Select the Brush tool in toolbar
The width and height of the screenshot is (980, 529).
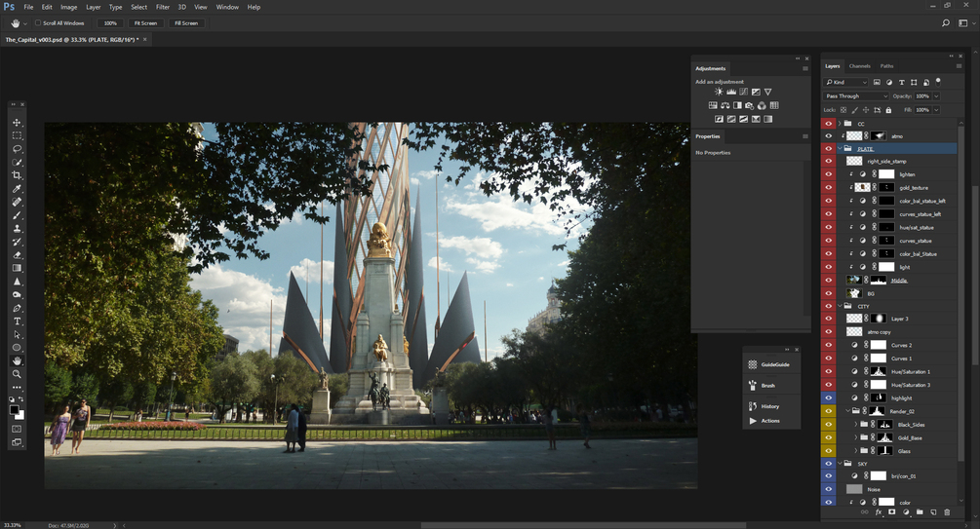[17, 215]
